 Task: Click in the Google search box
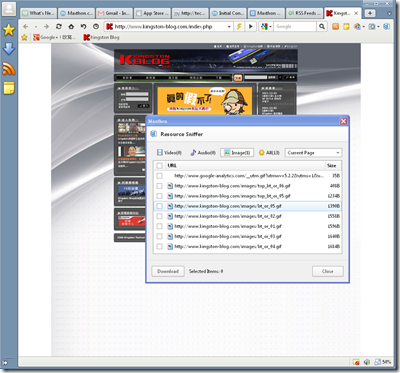pyautogui.click(x=295, y=27)
